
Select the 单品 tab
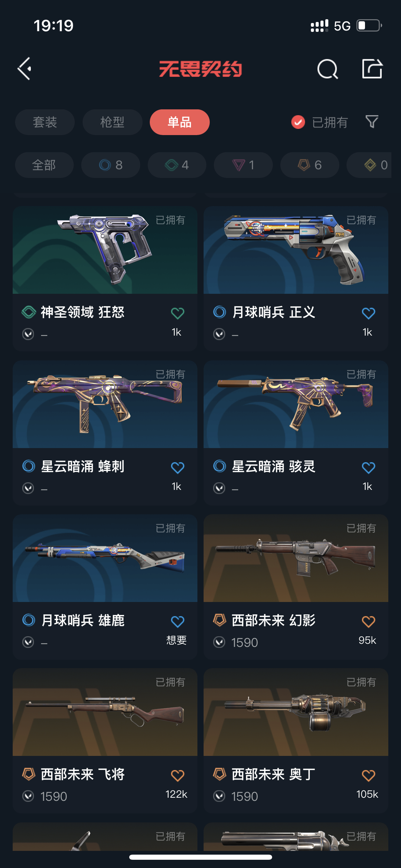tap(180, 122)
